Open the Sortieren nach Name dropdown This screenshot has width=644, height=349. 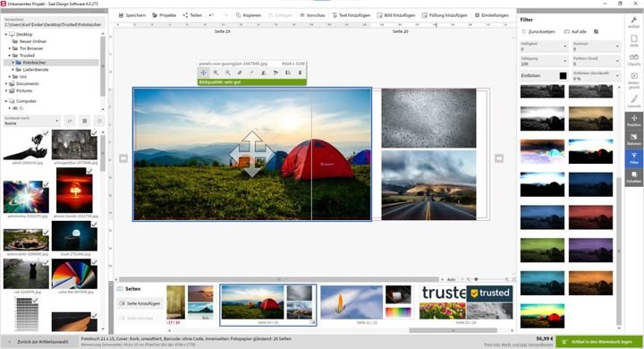click(32, 121)
